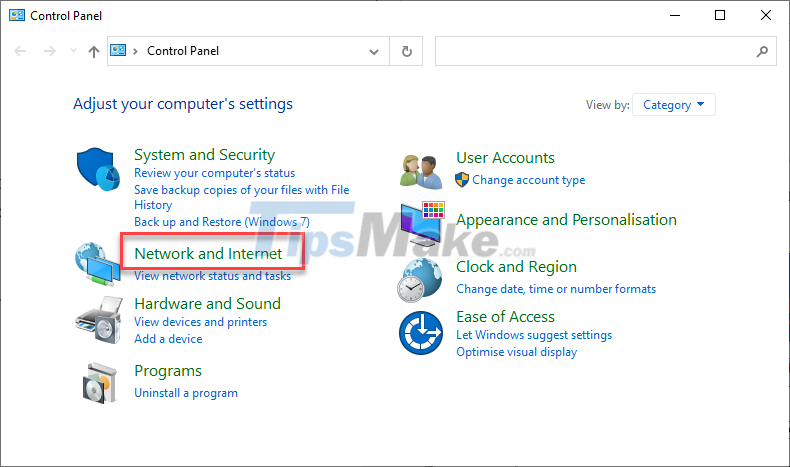Viewport: 790px width, 467px height.
Task: Open the Appearance and Personalisation monitor icon
Action: 422,223
